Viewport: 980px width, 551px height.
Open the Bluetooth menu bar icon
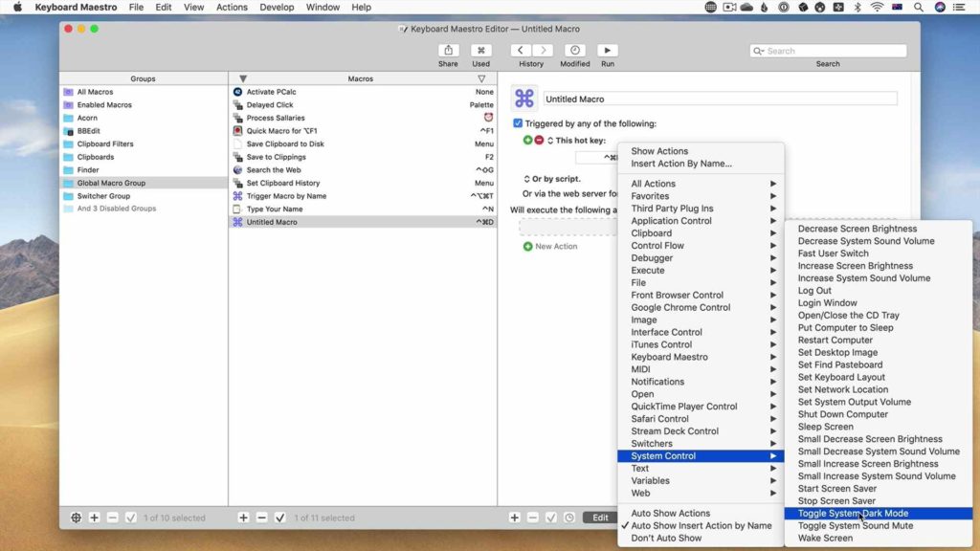click(x=857, y=7)
